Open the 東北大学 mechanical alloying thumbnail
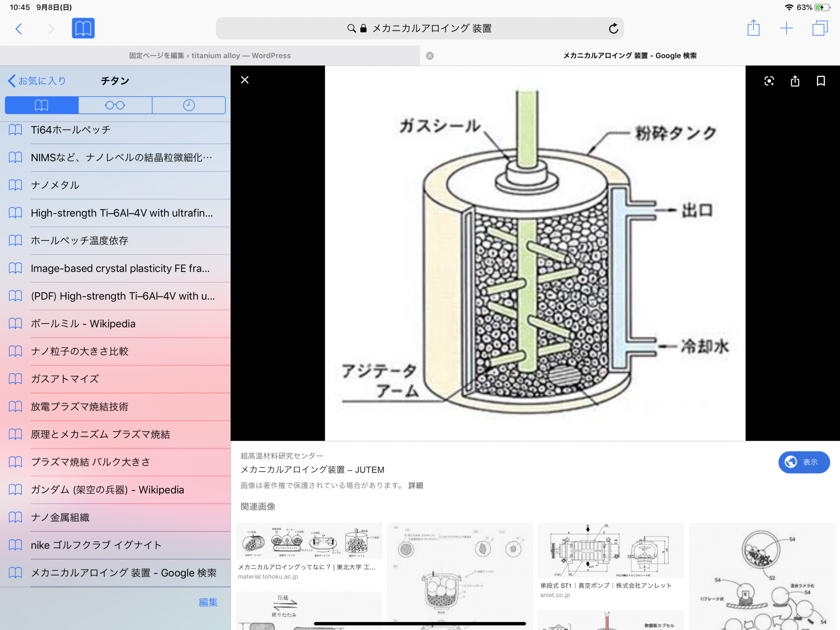Viewport: 840px width, 630px height. point(309,541)
